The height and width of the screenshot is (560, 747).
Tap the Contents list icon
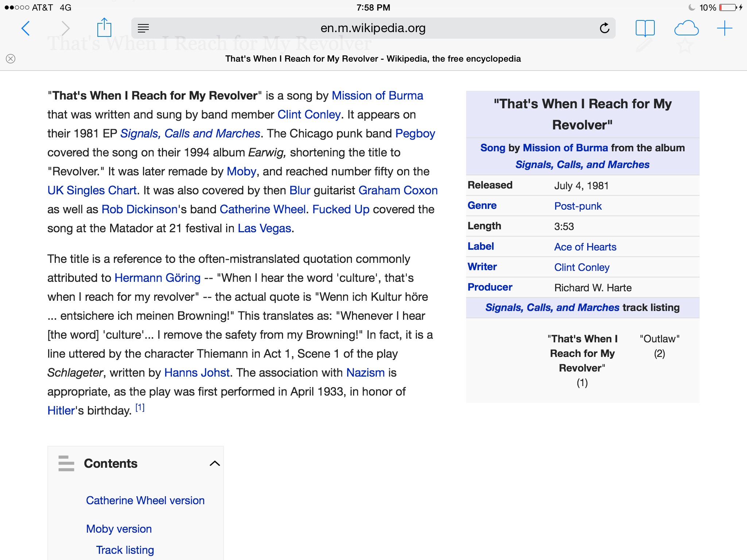point(66,463)
